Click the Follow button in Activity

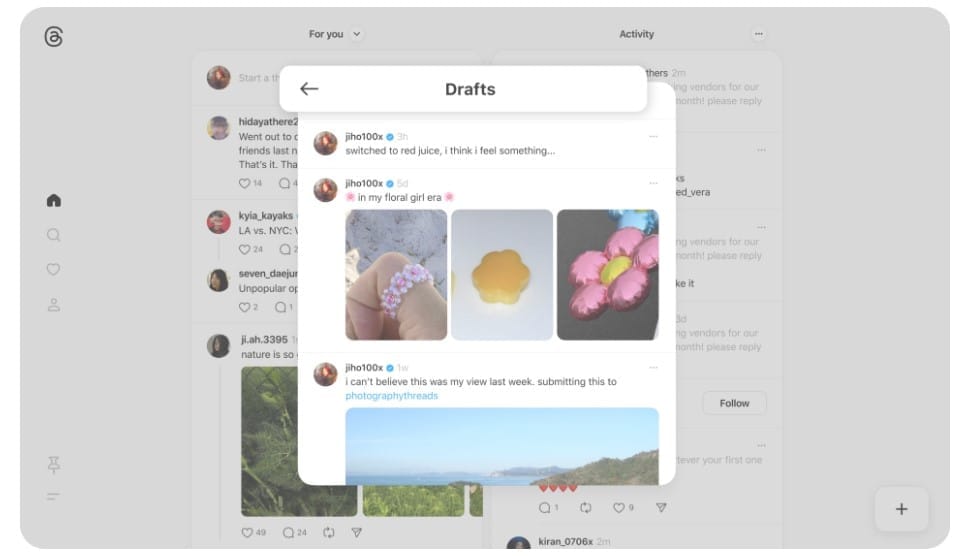[734, 403]
